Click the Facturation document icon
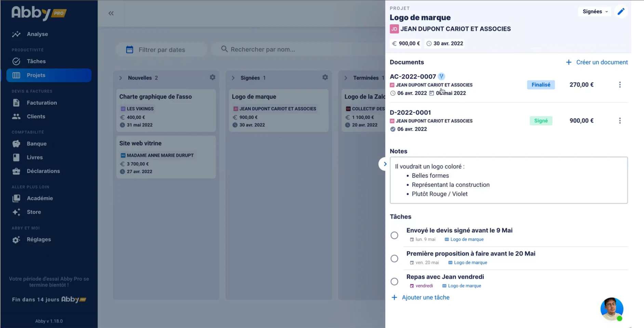 coord(16,103)
